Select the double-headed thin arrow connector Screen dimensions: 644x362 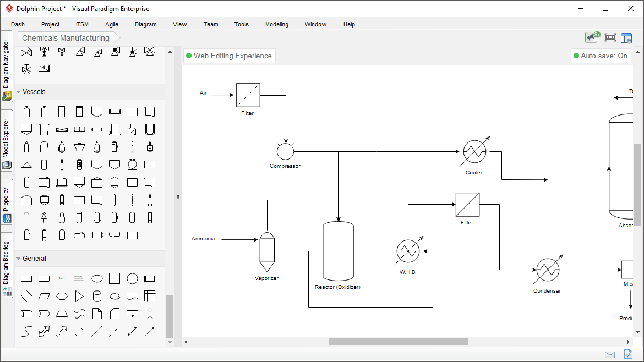[132, 331]
